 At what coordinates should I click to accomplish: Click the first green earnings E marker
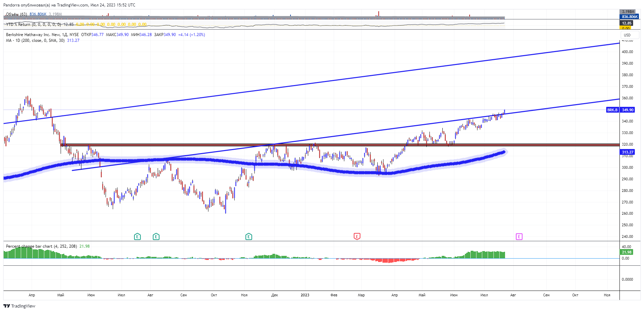137,236
